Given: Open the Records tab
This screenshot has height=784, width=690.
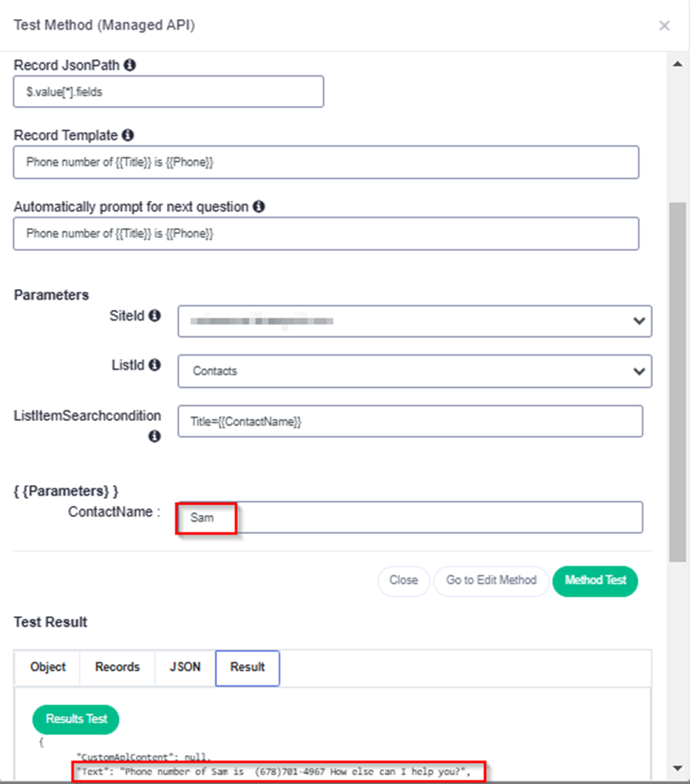Looking at the screenshot, I should (x=118, y=668).
